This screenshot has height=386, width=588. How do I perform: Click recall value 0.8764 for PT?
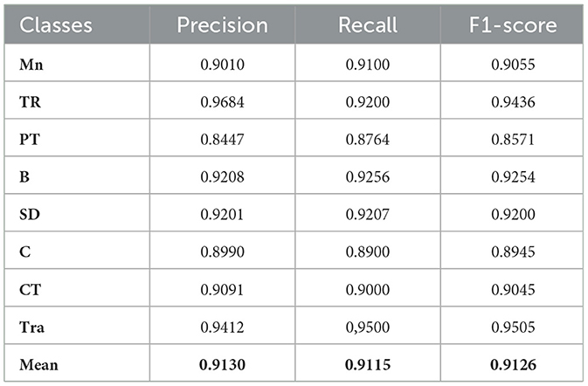368,140
